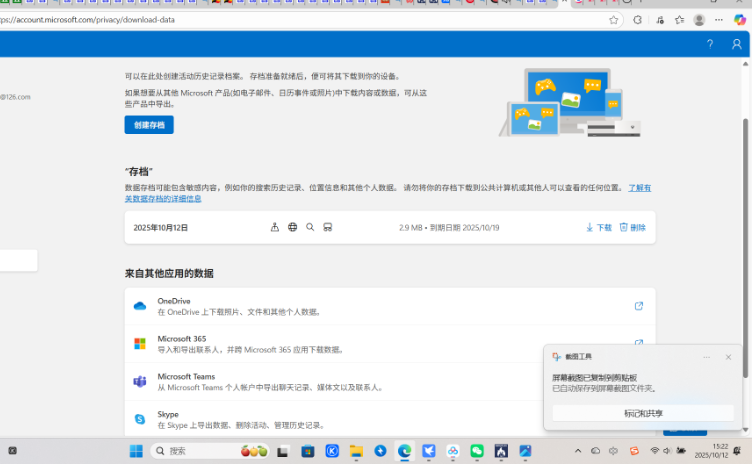
Task: Select the Skype row title
Action: (x=168, y=414)
